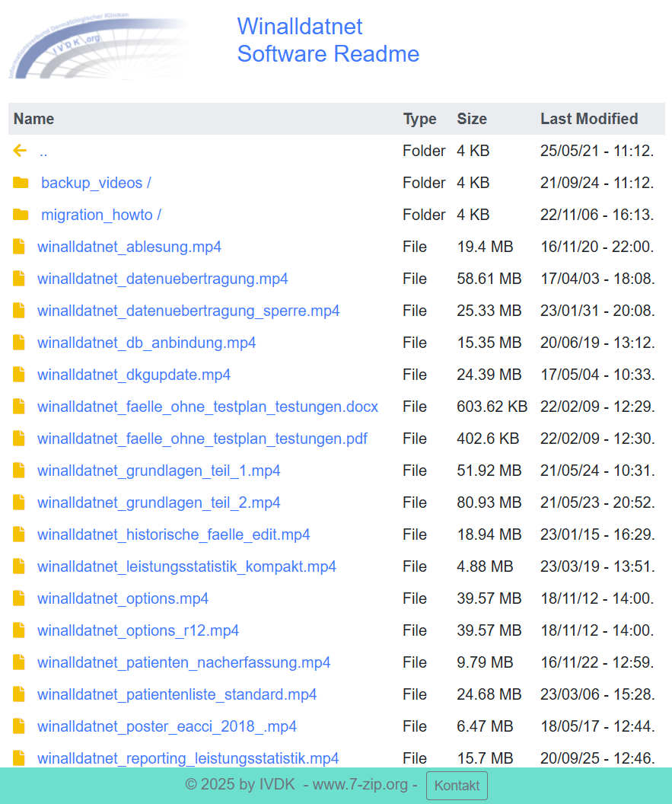Click file icon beside winalldatnet_options.mp4
This screenshot has width=672, height=804.
point(19,598)
